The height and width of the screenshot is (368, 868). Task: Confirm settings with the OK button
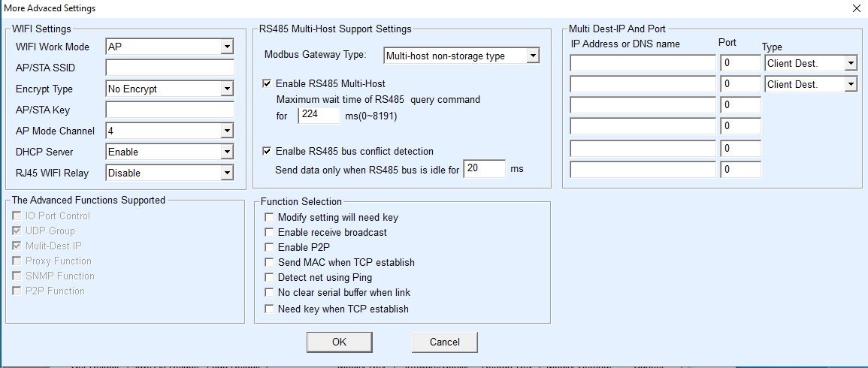(x=340, y=342)
